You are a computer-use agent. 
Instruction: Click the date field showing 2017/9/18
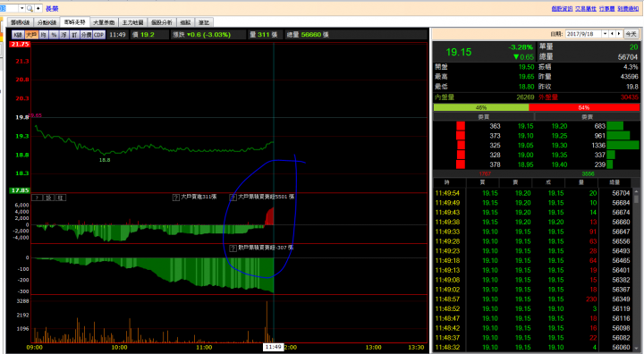coord(583,34)
